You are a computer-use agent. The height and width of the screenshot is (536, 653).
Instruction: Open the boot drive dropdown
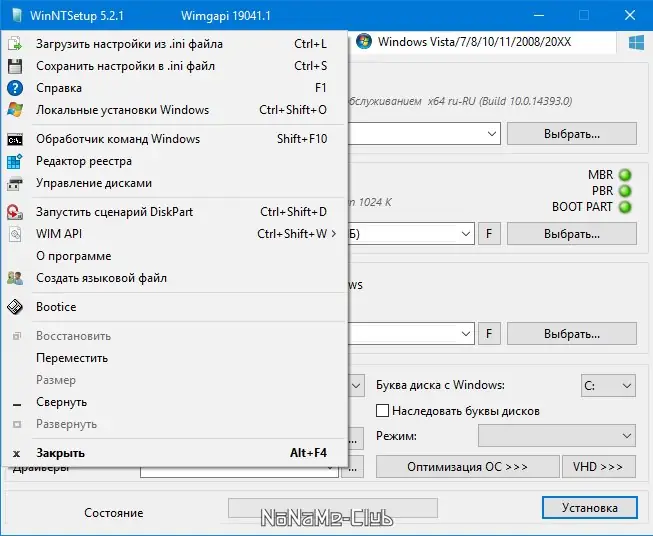click(x=466, y=234)
